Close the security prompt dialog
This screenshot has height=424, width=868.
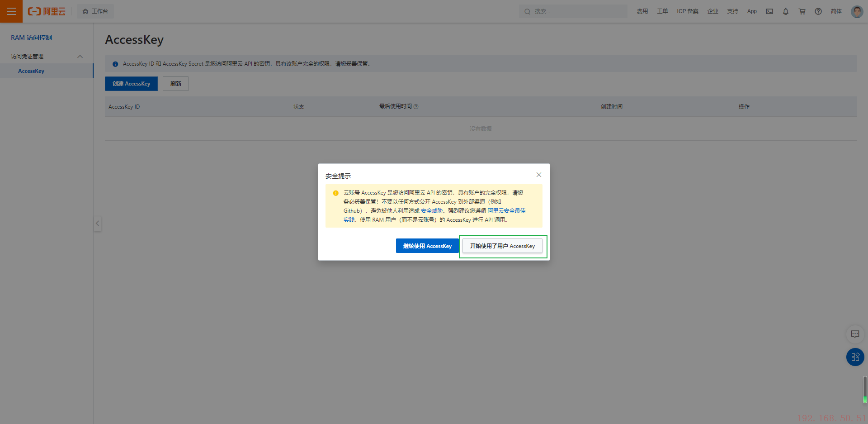[x=539, y=175]
